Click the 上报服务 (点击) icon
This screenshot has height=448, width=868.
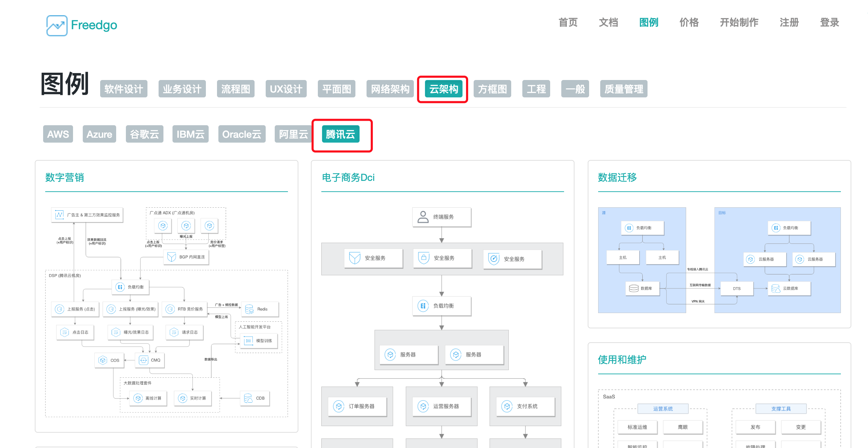point(59,309)
